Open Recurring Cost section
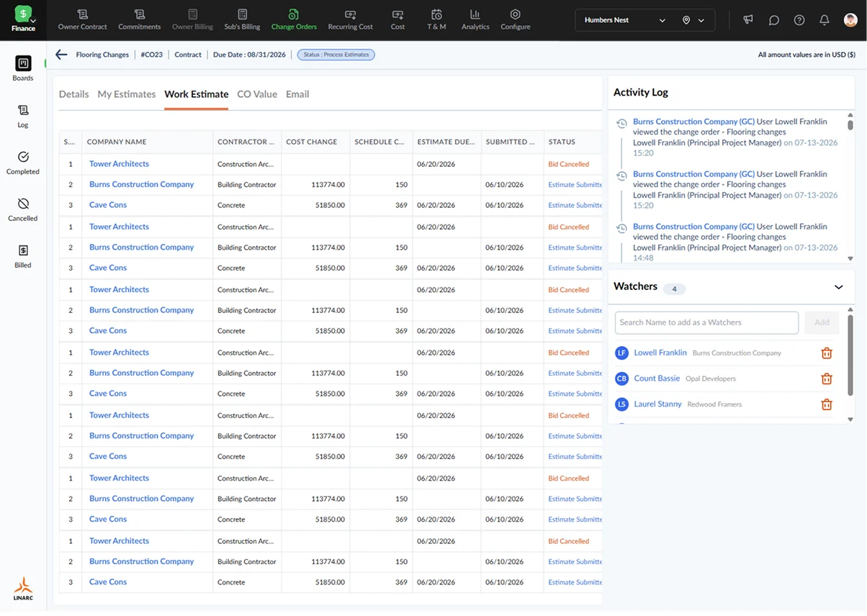867x616 pixels. point(351,20)
